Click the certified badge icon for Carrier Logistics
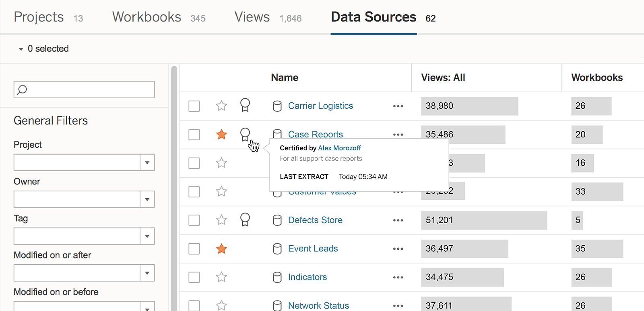644x311 pixels. click(245, 105)
